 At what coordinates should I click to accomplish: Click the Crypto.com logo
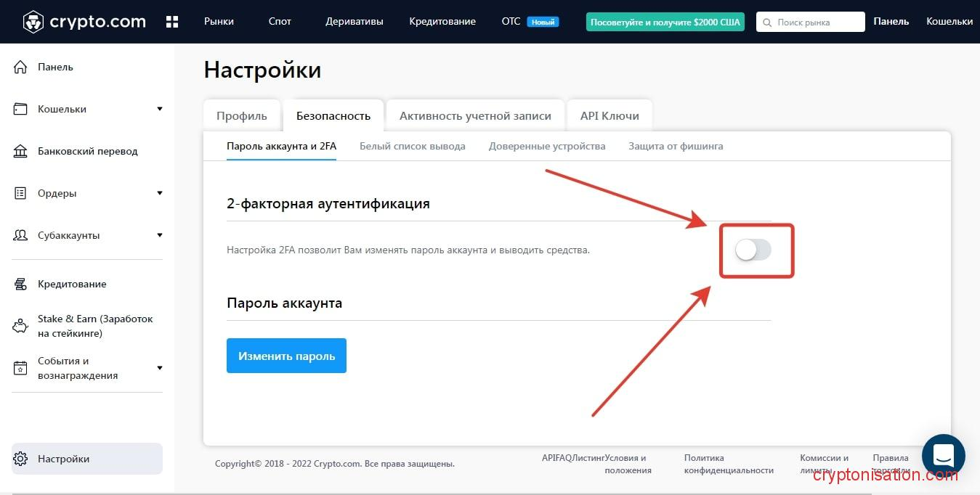84,22
